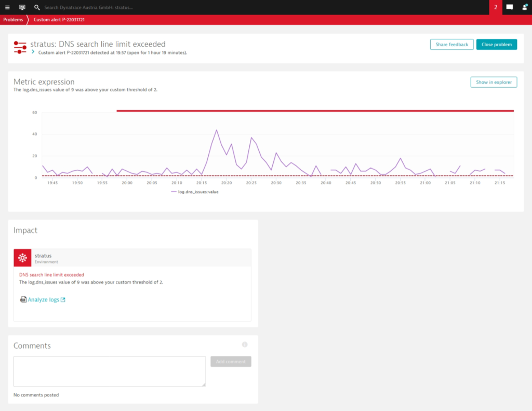Open the user profile icon
The image size is (532, 411).
[x=524, y=7]
